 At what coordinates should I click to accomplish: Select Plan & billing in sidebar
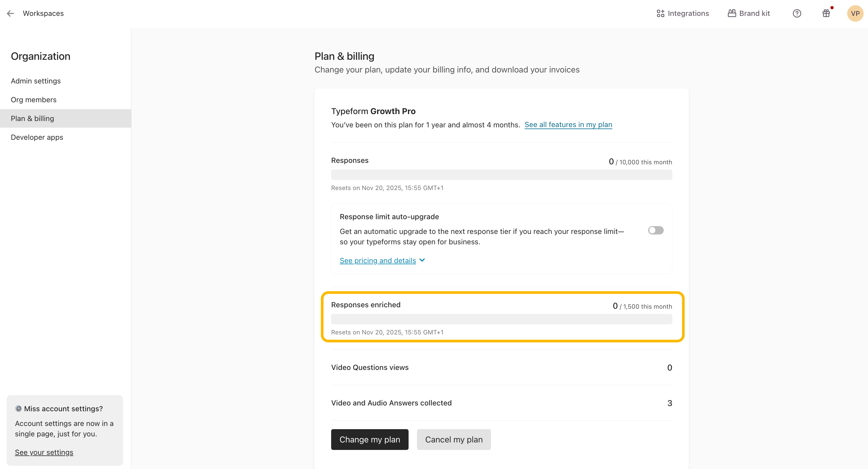32,118
